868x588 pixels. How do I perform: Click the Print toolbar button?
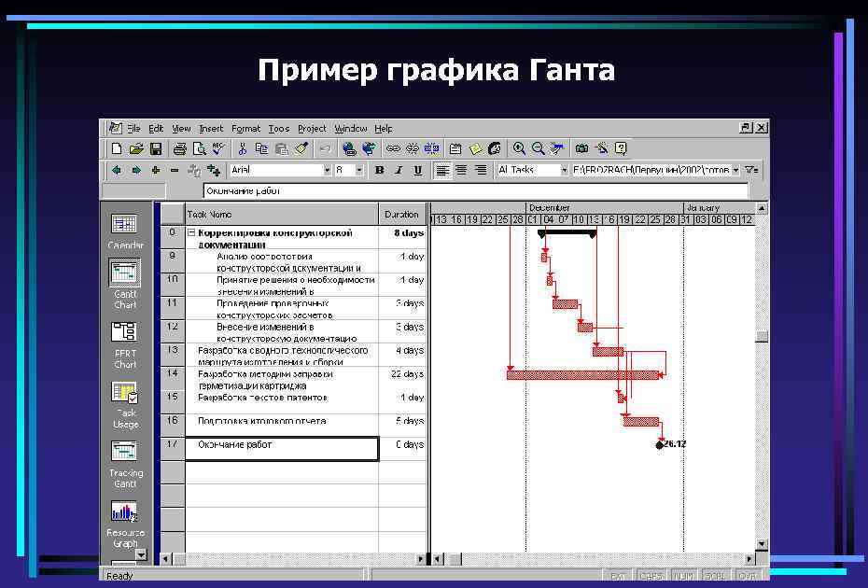tap(179, 147)
